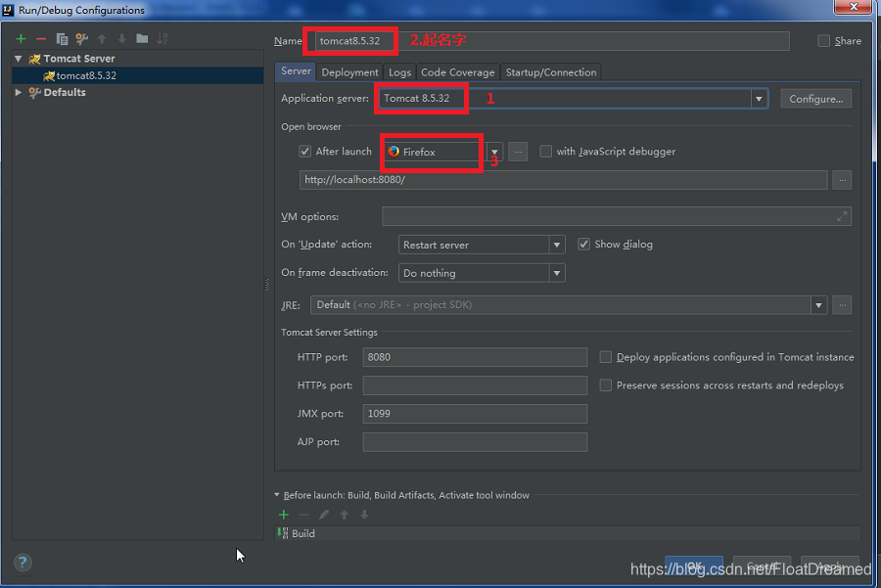Enable Preserve sessions across restarts and redeploys
Image resolution: width=881 pixels, height=588 pixels.
[x=605, y=385]
